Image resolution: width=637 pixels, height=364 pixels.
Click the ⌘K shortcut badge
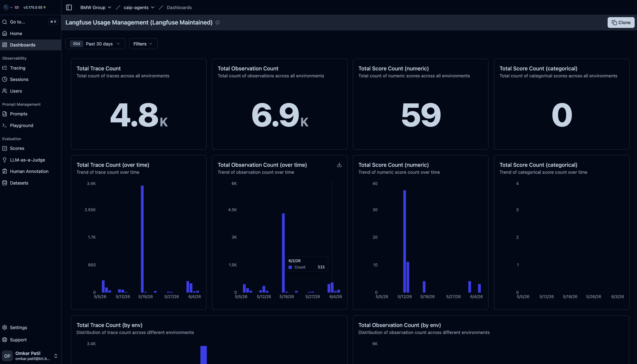[53, 22]
